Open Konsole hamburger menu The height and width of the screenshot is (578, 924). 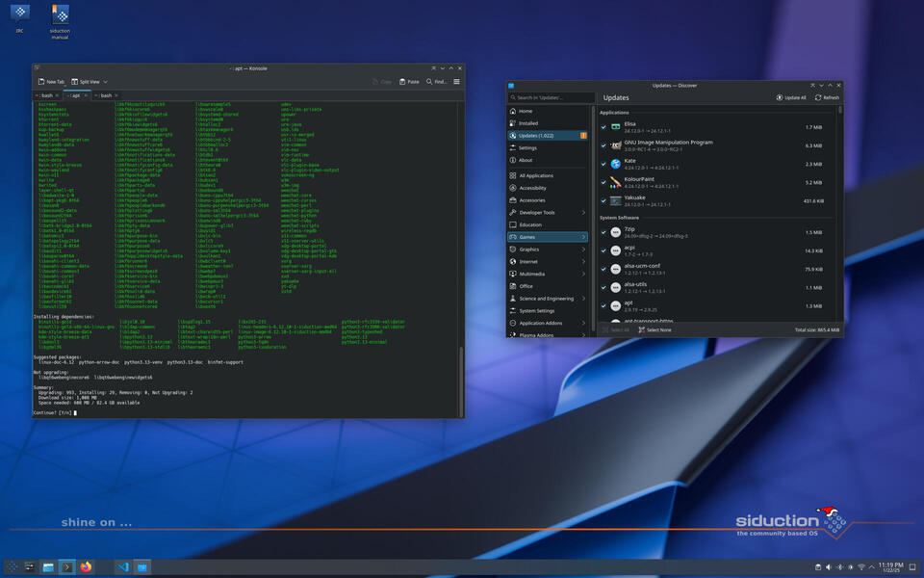[456, 81]
